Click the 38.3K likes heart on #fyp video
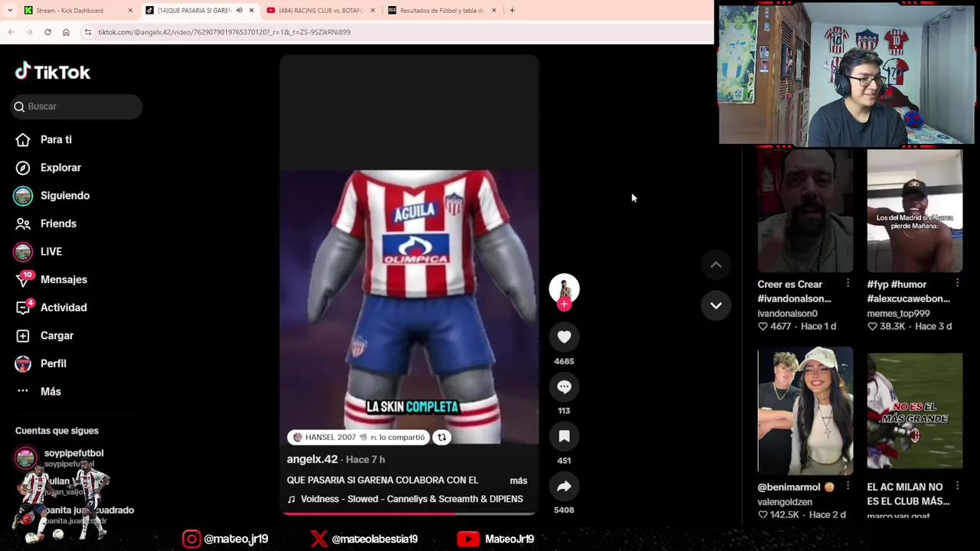980x551 pixels. pyautogui.click(x=872, y=327)
